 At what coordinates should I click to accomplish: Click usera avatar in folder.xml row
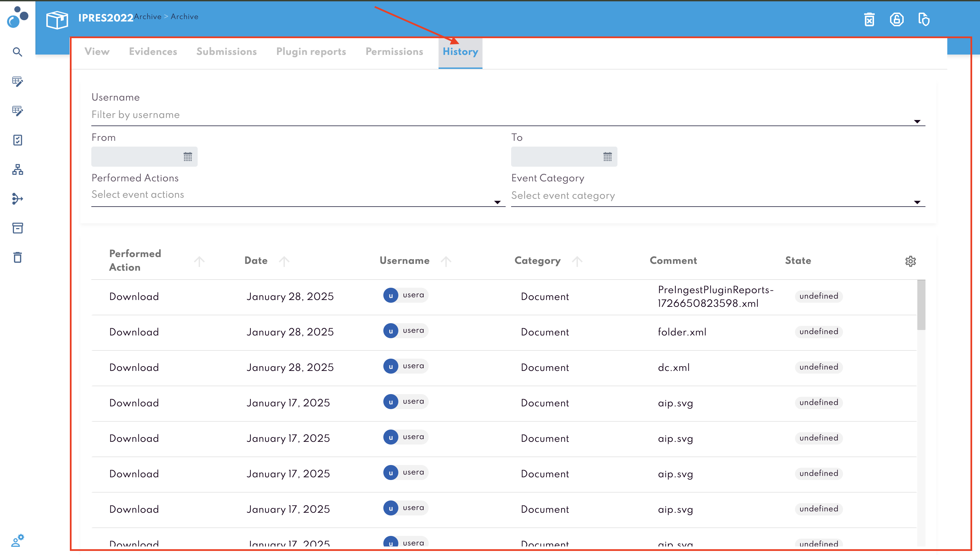[x=391, y=331]
